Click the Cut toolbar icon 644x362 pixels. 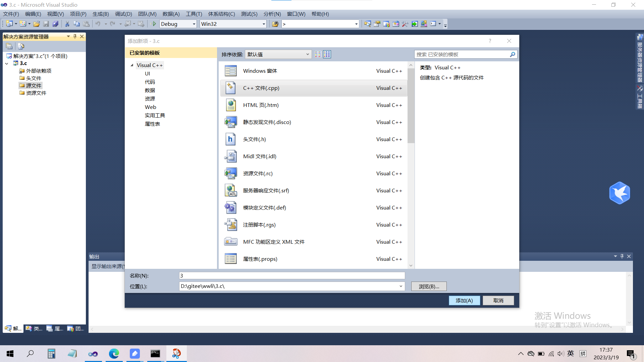click(x=67, y=24)
